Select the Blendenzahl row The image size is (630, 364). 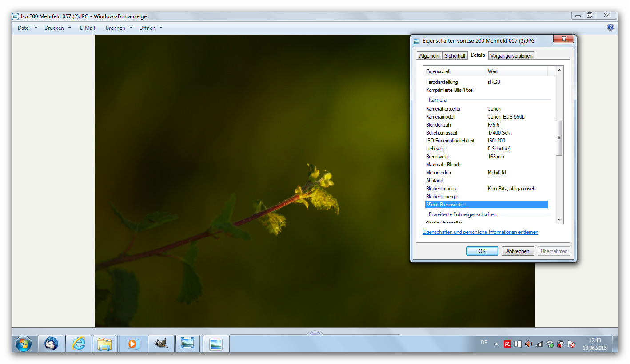tap(486, 125)
